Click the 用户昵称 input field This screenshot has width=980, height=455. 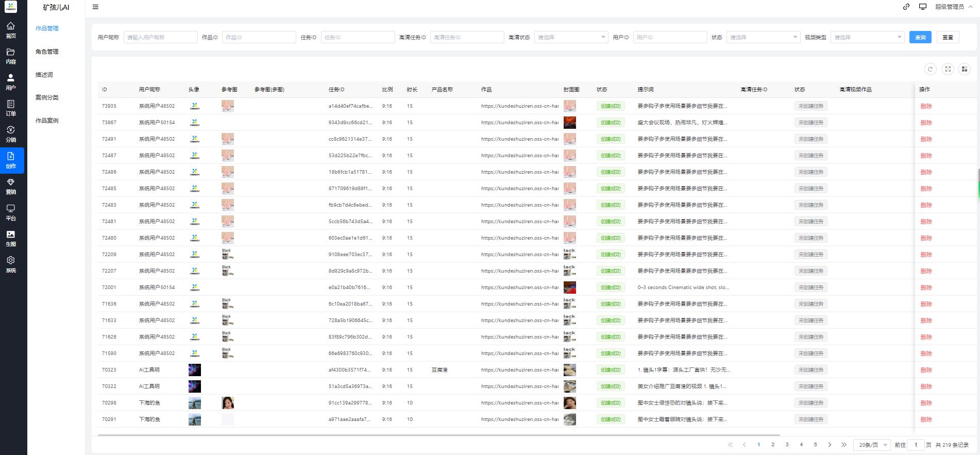160,37
